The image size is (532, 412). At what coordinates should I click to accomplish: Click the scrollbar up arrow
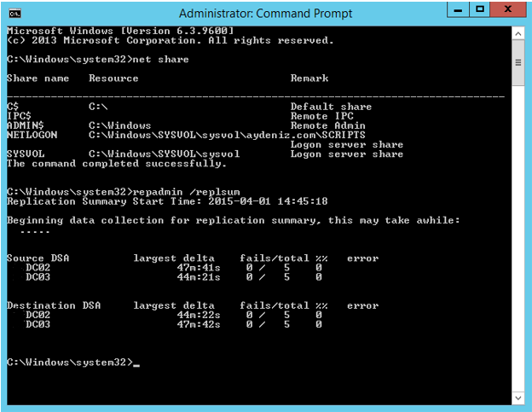coord(518,34)
